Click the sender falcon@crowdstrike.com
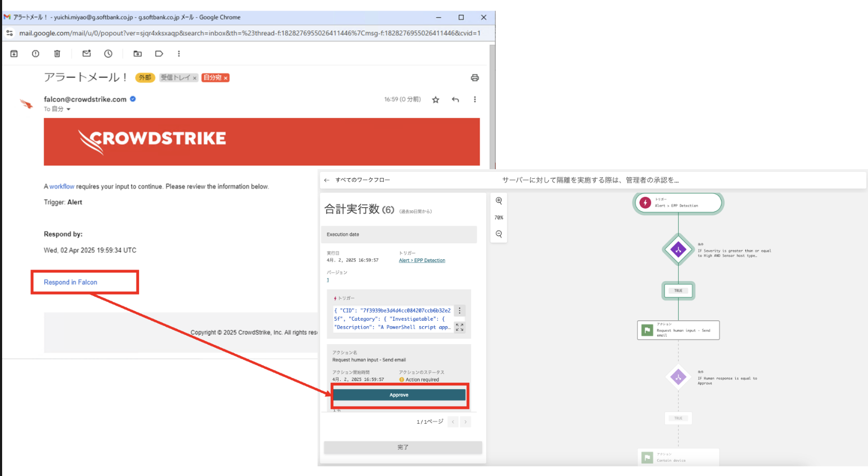 click(x=85, y=99)
